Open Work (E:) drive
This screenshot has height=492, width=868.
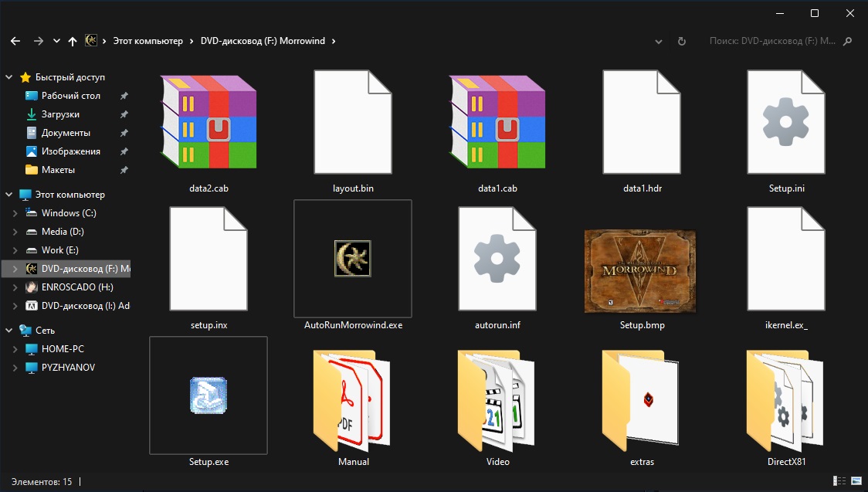(x=59, y=250)
